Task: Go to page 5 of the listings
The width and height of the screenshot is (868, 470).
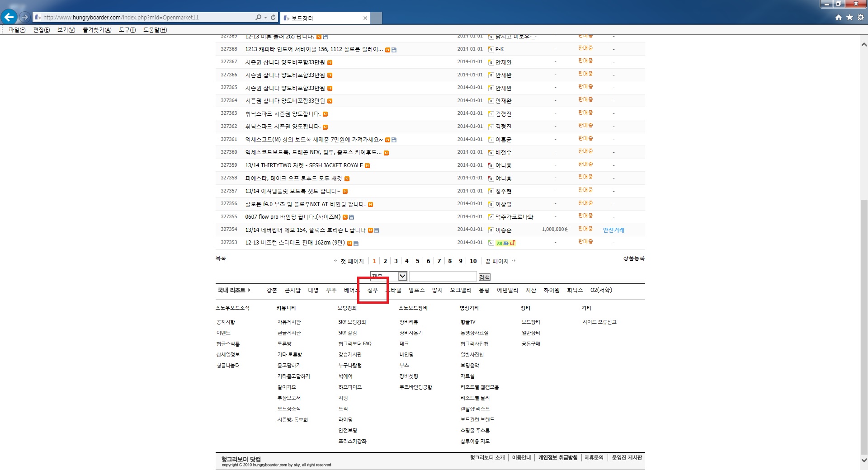Action: point(417,261)
